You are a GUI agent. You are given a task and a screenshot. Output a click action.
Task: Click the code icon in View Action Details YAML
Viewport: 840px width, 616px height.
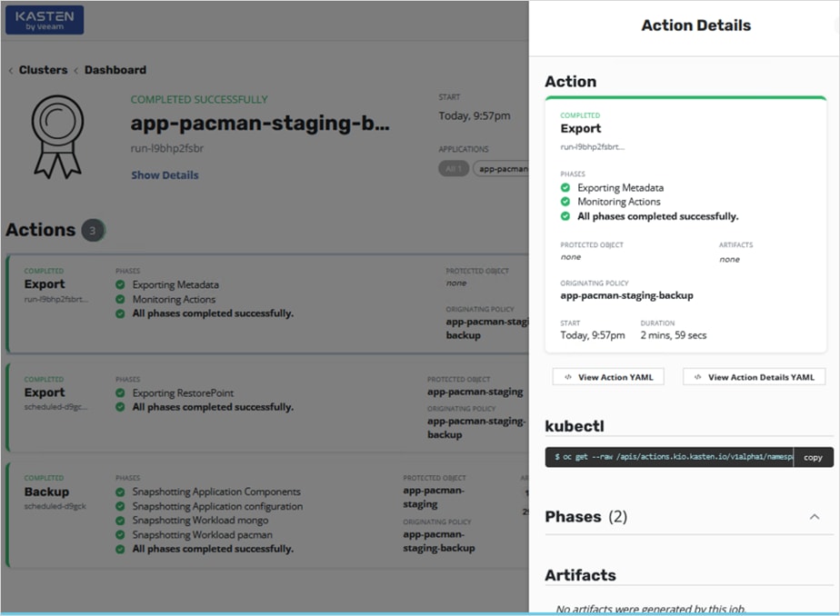click(697, 377)
